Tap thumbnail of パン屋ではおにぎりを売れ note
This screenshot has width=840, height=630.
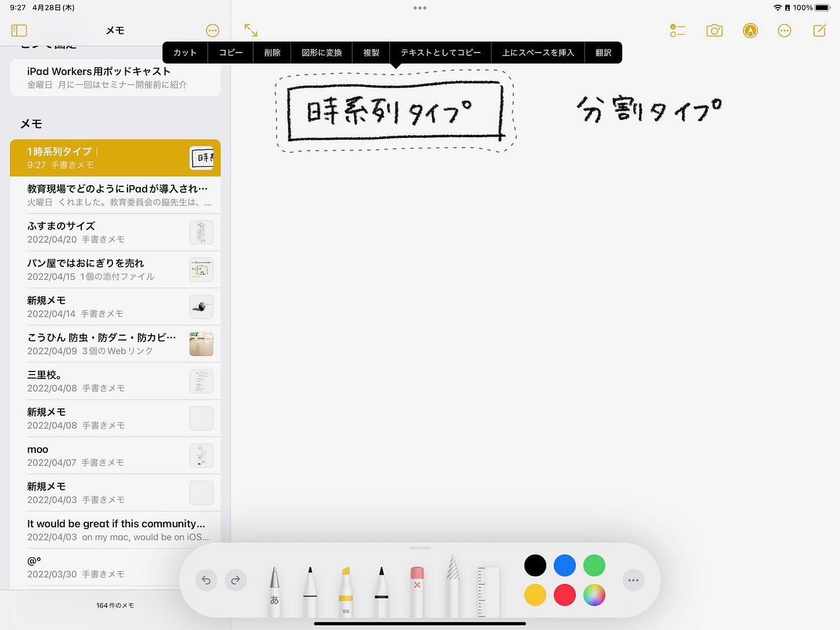tap(201, 269)
